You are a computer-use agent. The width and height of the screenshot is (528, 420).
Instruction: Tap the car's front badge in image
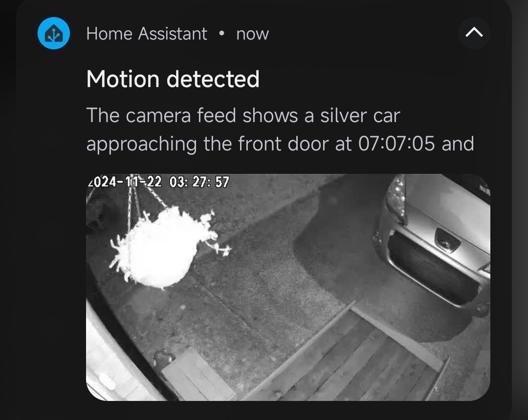coord(447,239)
